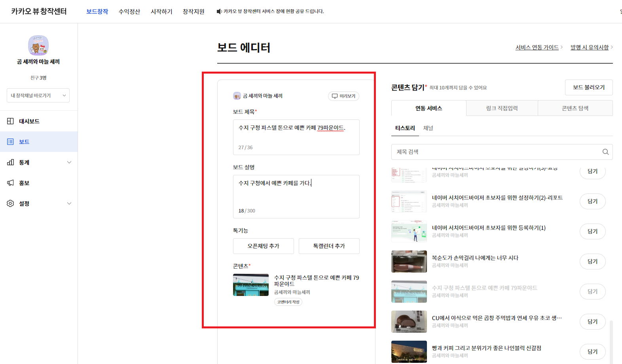Switch to the 링크 직접입력 tab
The image size is (622, 364).
click(x=502, y=108)
